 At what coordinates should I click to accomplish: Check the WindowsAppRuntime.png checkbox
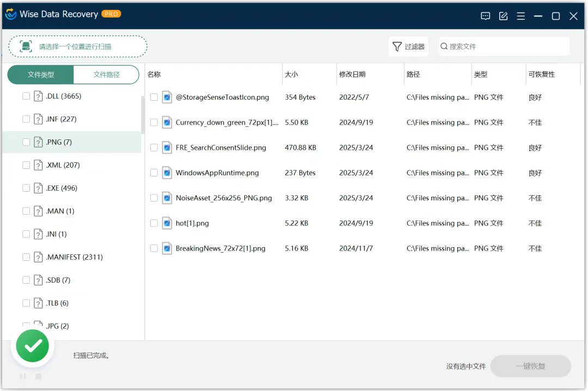tap(153, 173)
